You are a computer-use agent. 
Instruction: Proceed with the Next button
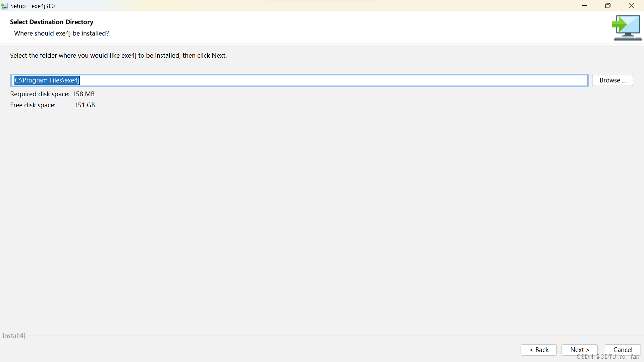[579, 350]
